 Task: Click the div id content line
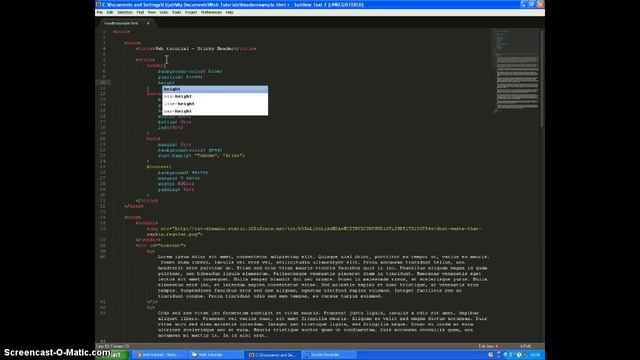[161, 245]
